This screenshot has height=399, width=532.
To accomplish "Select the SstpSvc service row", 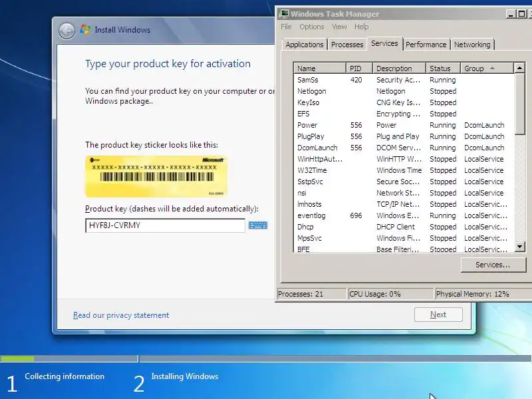I will coord(404,182).
